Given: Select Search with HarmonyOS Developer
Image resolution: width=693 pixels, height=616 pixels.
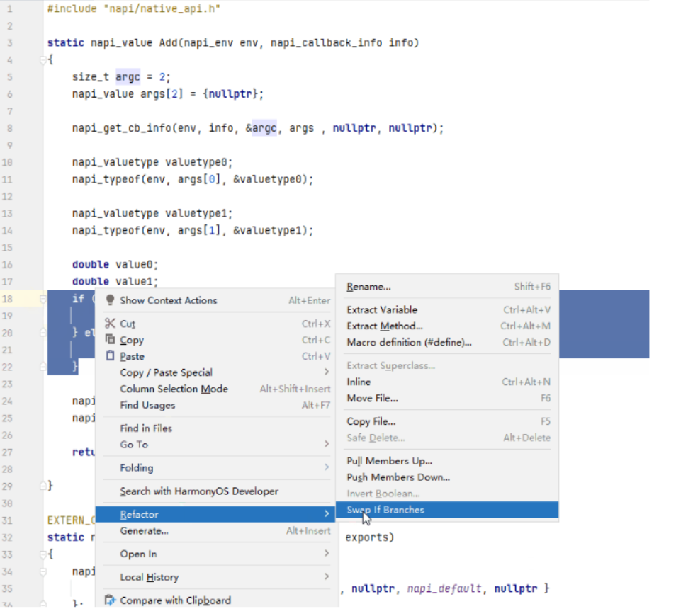Looking at the screenshot, I should point(199,491).
